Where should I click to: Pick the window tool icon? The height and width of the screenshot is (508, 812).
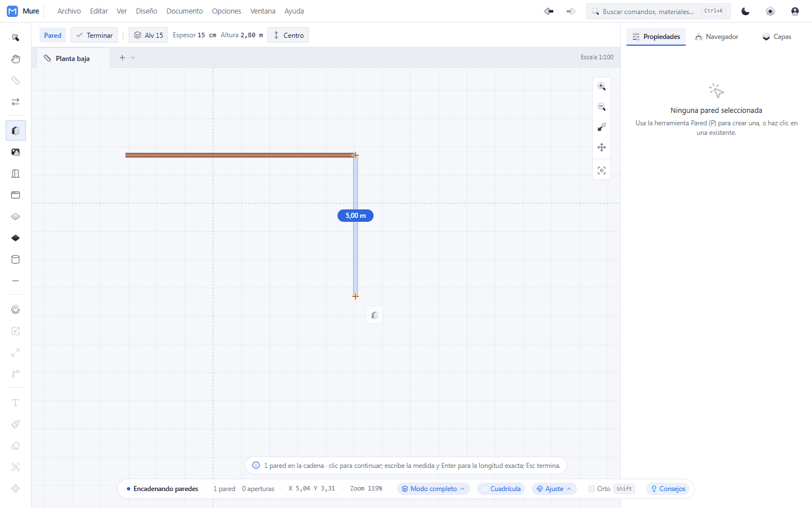16,195
